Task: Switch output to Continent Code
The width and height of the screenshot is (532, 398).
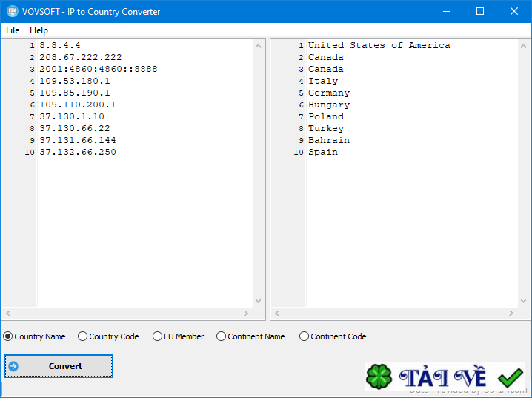Action: (333, 336)
